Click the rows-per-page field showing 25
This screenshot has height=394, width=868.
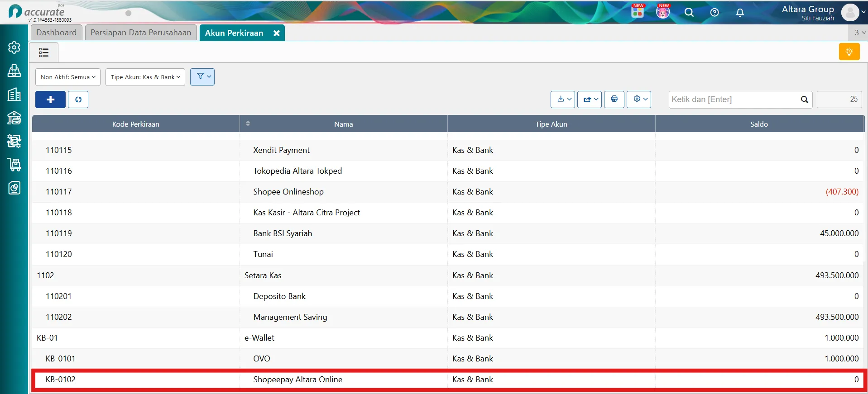(839, 99)
